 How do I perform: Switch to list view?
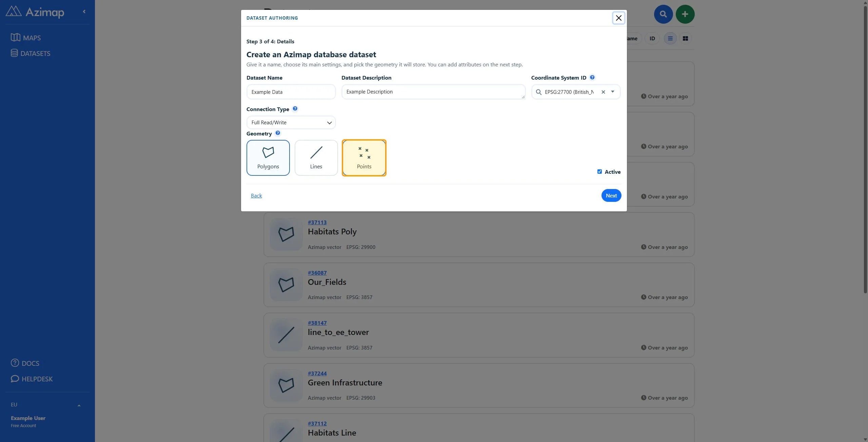(670, 38)
